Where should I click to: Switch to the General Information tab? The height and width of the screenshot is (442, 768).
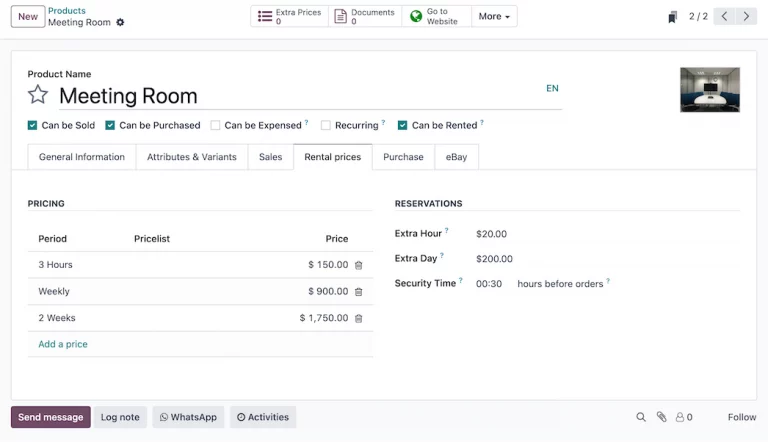82,157
